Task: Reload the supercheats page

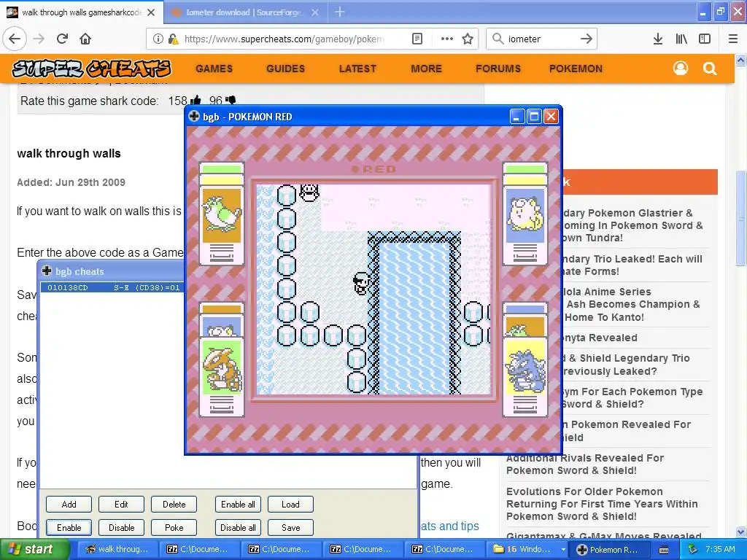Action: 62,39
